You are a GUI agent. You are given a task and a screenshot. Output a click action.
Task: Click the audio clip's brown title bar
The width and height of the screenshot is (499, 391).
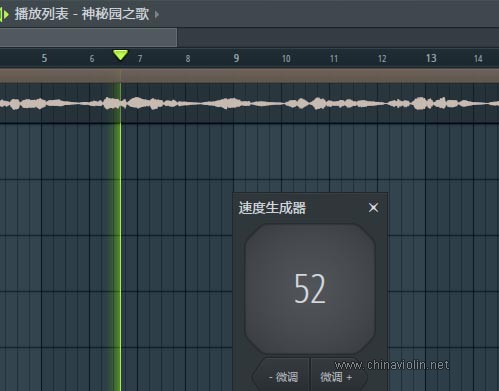pos(249,76)
